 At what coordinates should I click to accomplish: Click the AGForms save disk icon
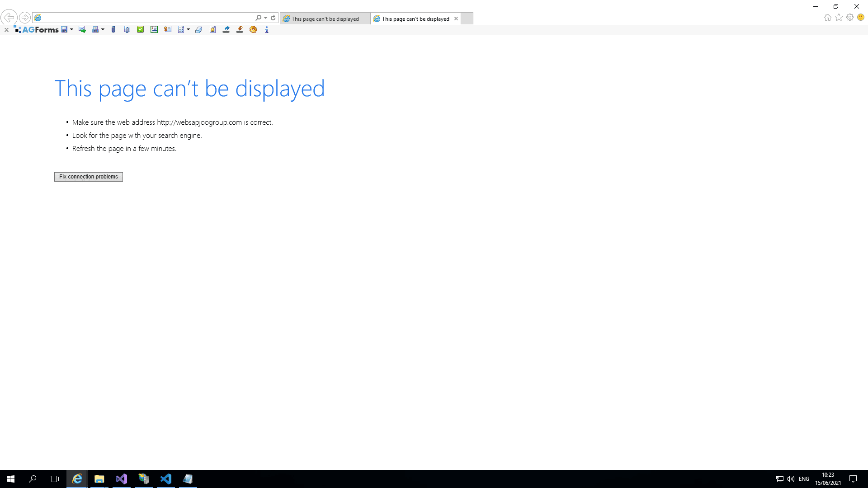[64, 29]
